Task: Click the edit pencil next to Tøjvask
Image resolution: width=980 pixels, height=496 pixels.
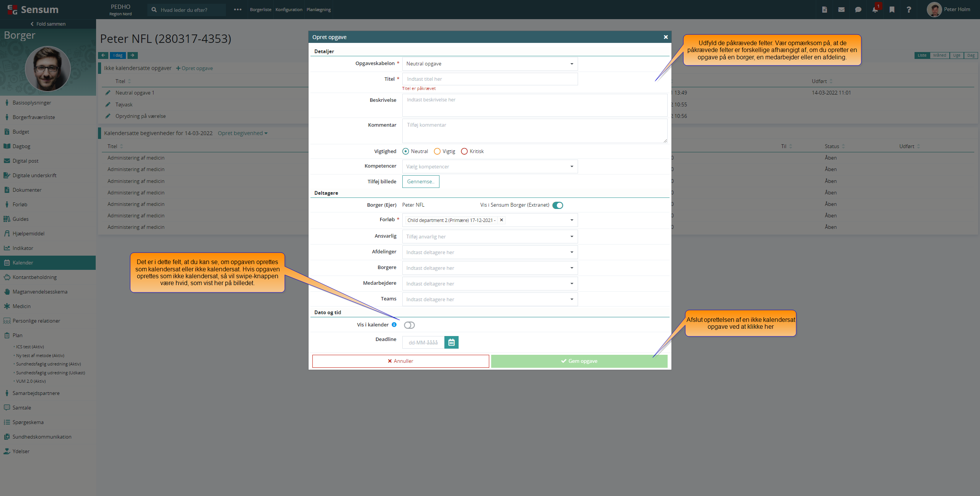Action: click(x=108, y=104)
